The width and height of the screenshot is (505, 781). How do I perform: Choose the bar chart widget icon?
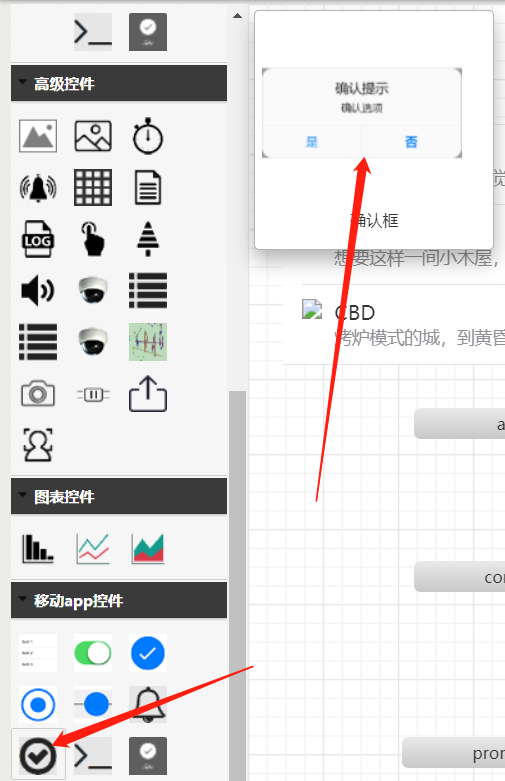coord(38,548)
